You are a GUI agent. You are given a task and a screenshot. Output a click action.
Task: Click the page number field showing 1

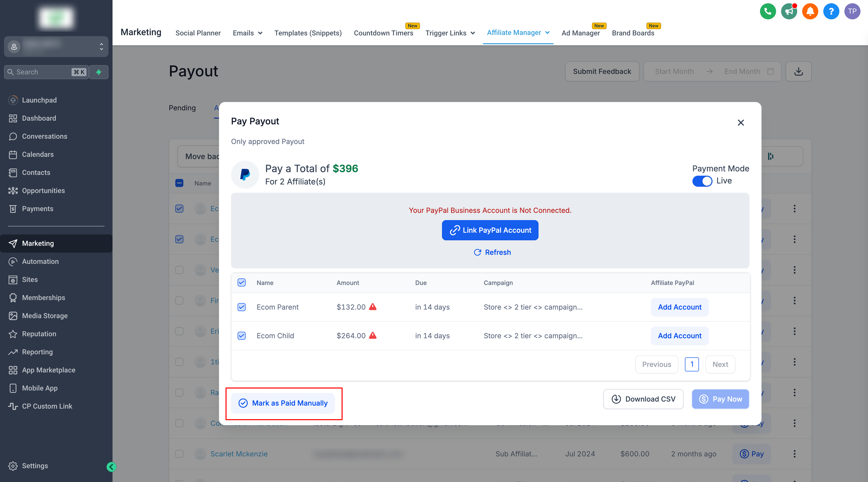point(692,364)
